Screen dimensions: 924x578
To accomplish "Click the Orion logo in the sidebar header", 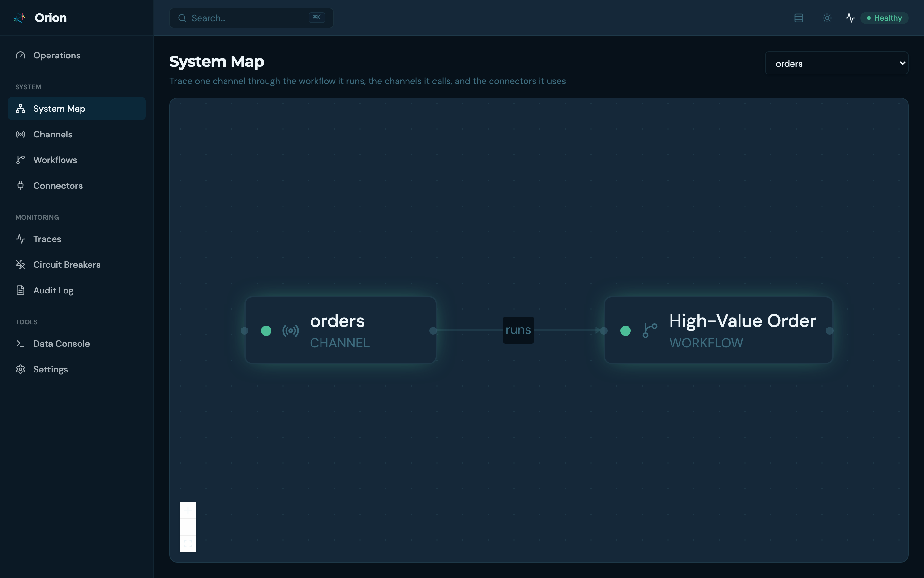I will pyautogui.click(x=20, y=18).
